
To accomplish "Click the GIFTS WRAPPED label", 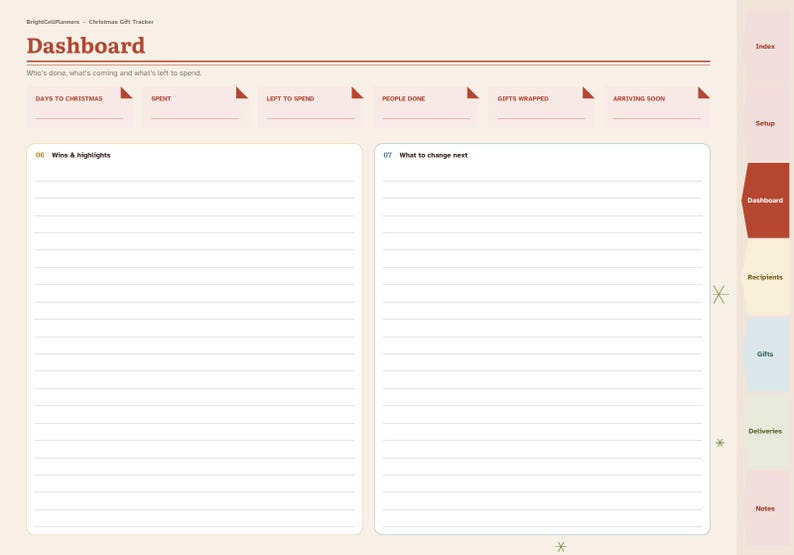I will pos(523,99).
